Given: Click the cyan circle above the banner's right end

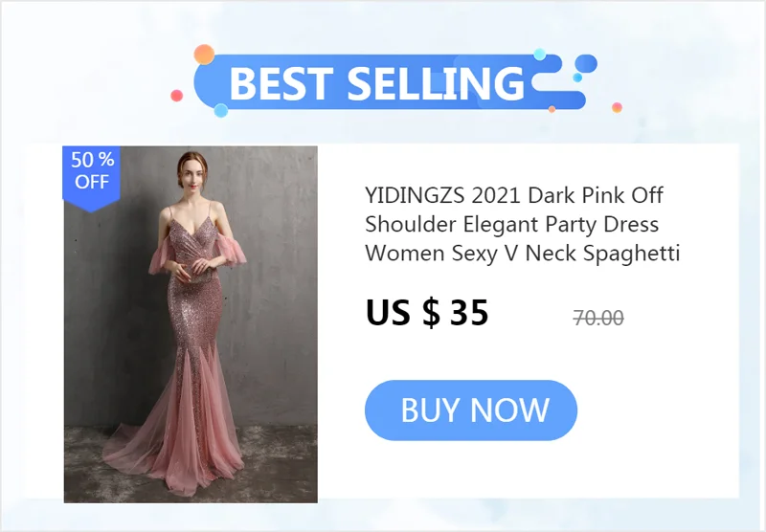Looking at the screenshot, I should 540,55.
